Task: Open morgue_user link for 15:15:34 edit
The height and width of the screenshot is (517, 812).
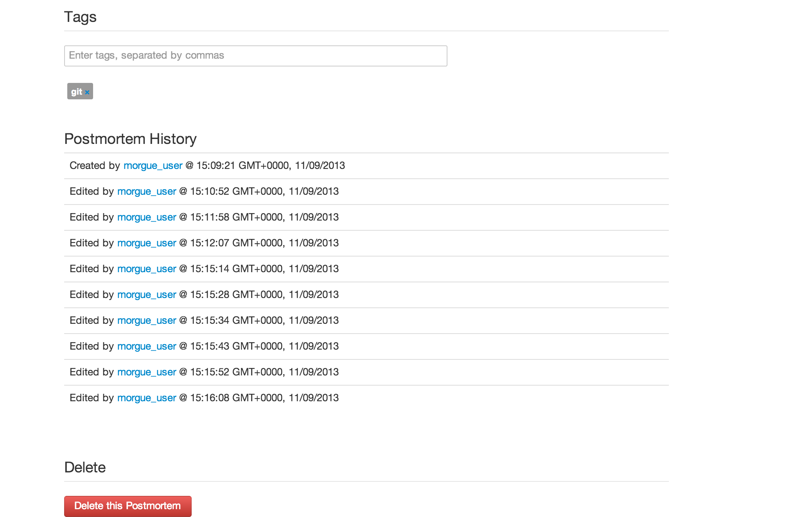Action: [147, 321]
